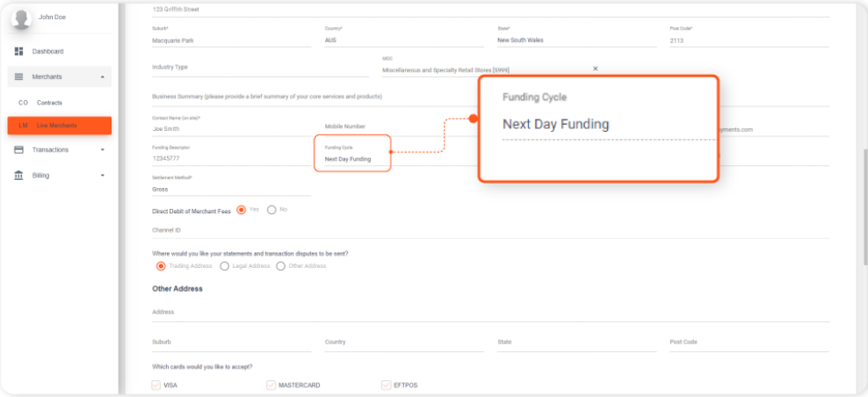Open the Merchants menu label
868x397 pixels.
[x=47, y=77]
